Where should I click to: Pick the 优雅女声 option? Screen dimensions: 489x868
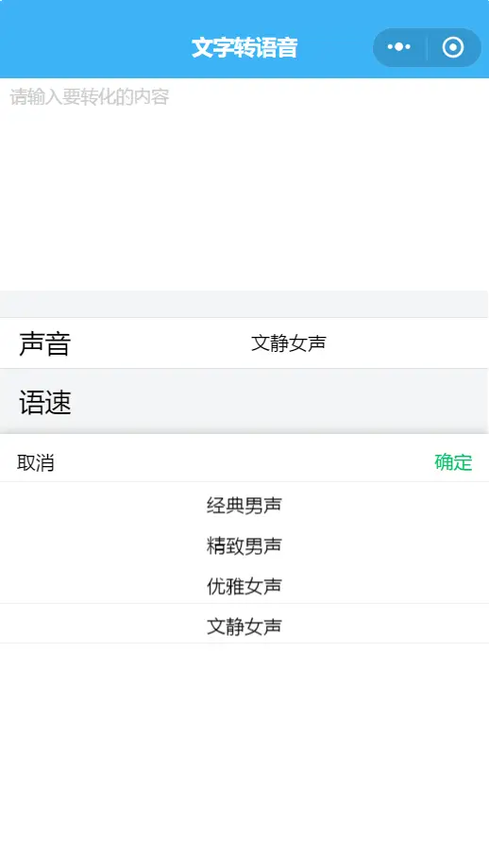pos(244,586)
